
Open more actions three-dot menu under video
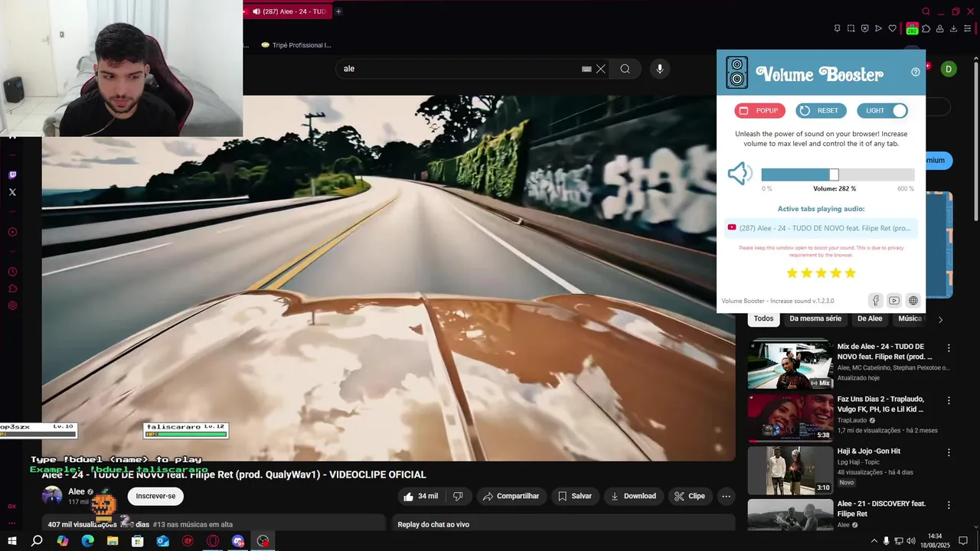click(x=726, y=496)
